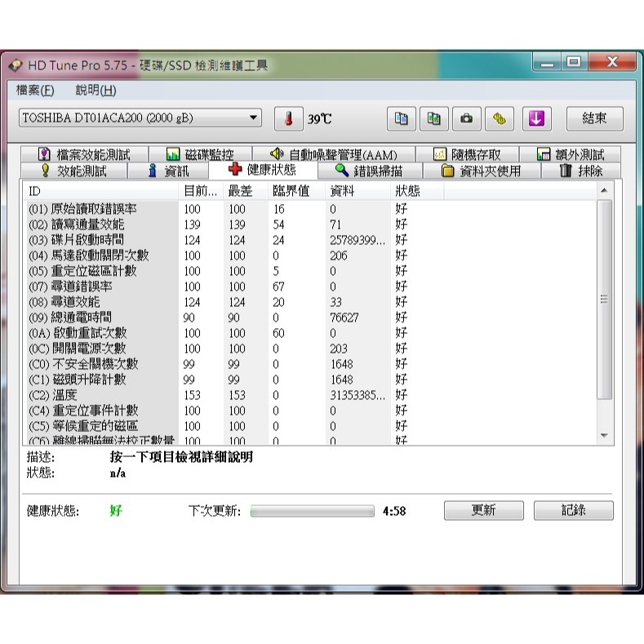
Task: Click the 最差 column header
Action: point(246,191)
